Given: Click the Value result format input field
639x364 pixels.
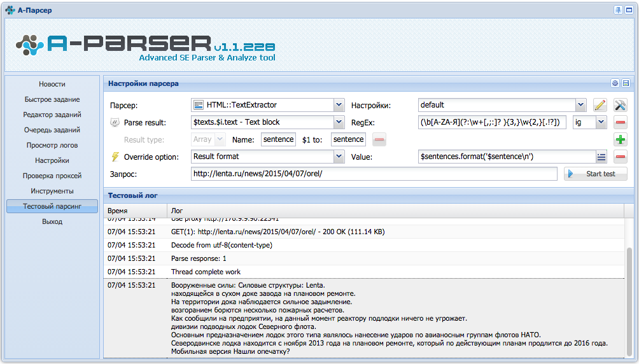Looking at the screenshot, I should (x=507, y=157).
